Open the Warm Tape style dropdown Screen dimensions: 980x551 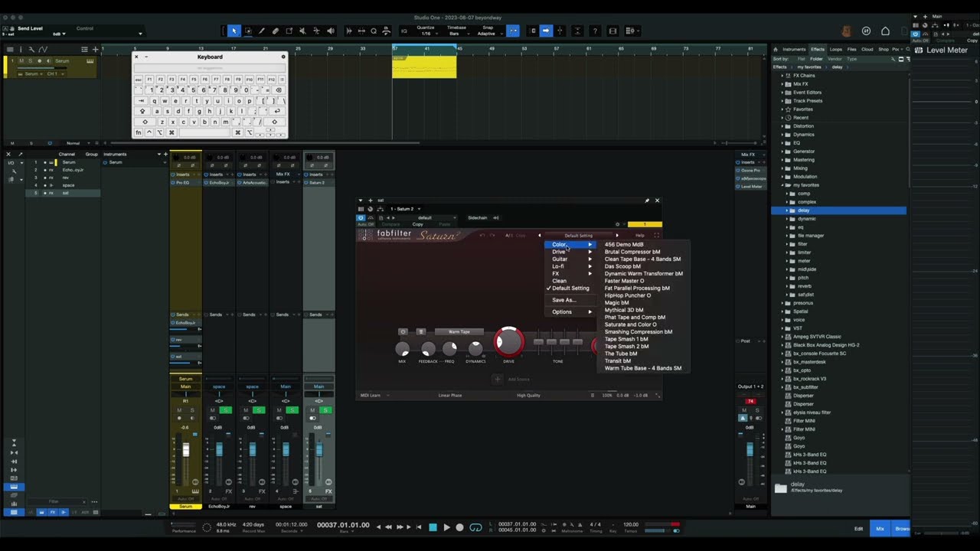coord(459,331)
